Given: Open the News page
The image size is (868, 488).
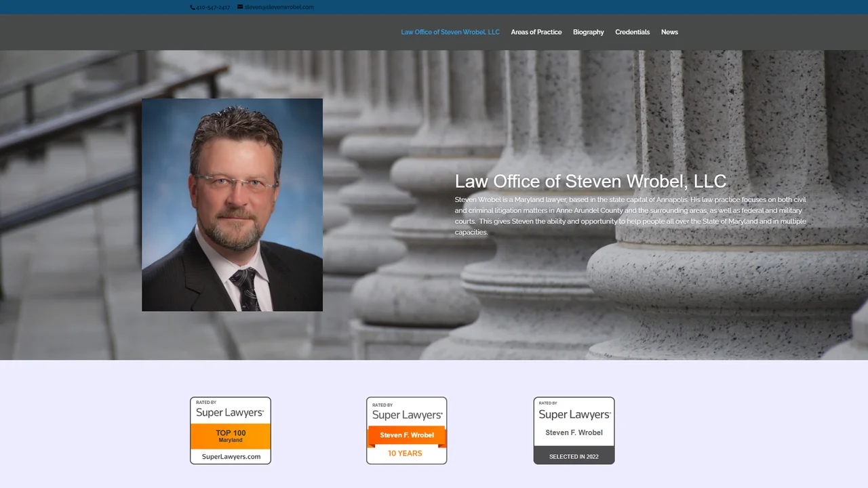Looking at the screenshot, I should 669,32.
